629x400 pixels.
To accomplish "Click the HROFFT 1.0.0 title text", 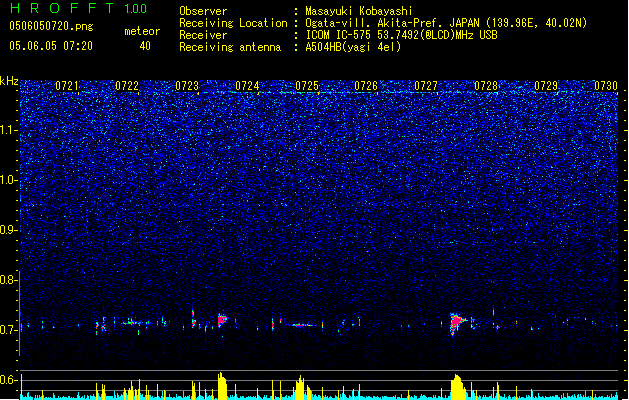I will click(x=79, y=8).
